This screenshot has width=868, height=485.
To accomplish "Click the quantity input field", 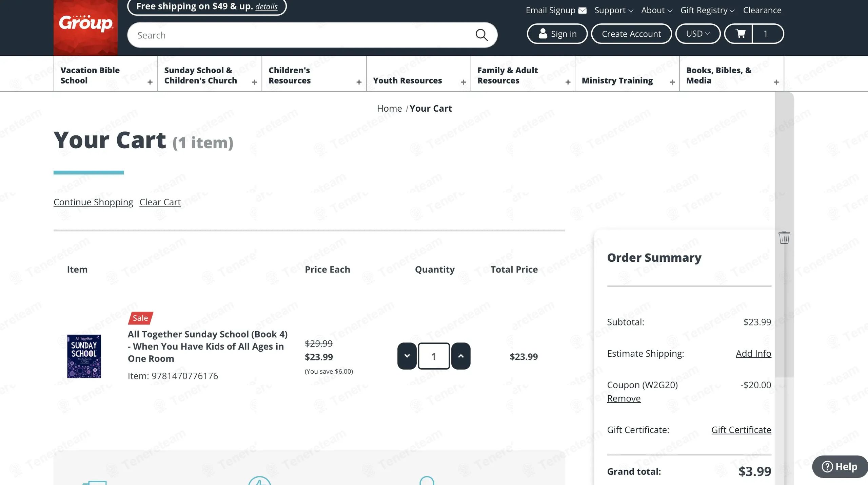I will click(434, 356).
